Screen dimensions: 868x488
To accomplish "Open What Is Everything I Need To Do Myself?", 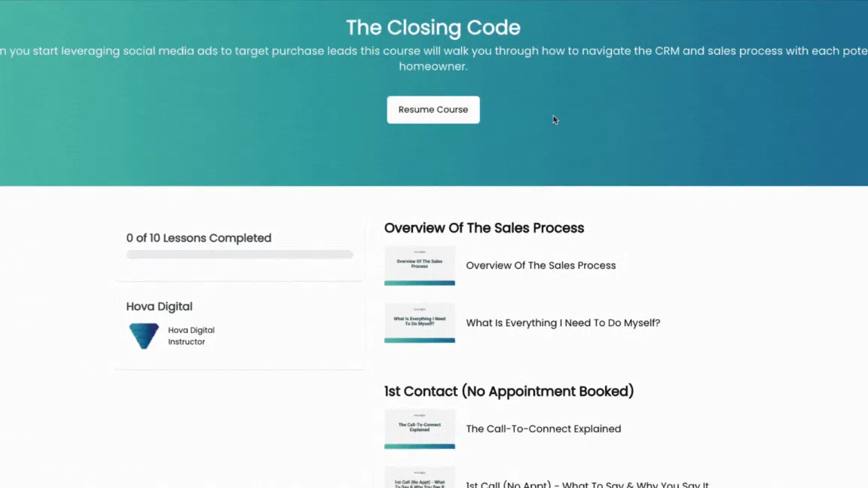I will point(563,323).
